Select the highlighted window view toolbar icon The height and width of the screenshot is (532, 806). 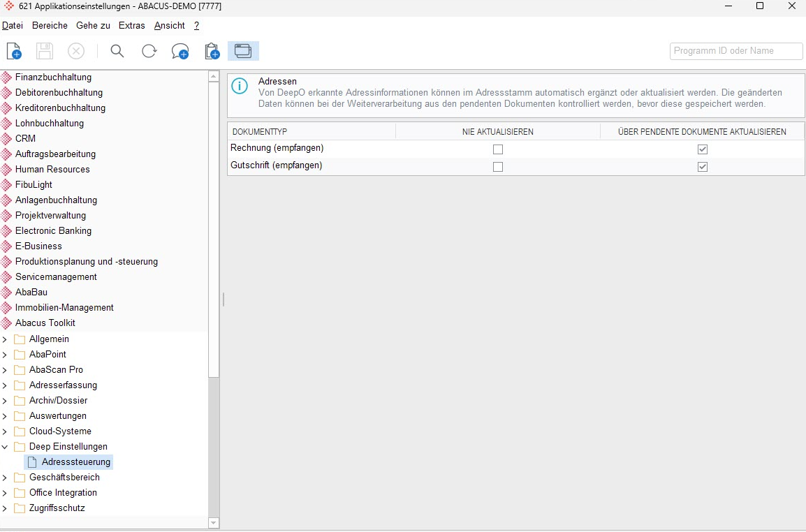click(243, 51)
